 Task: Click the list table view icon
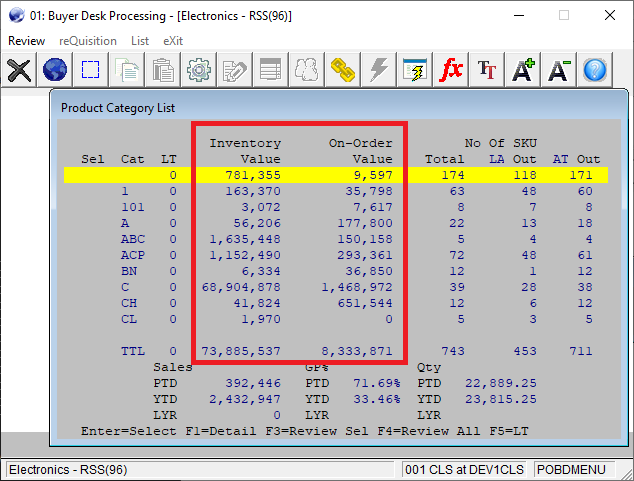[270, 70]
